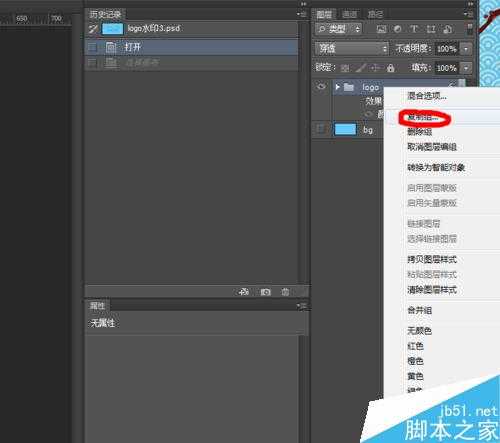Screen dimensions: 500x443
Task: Click lock position move icon
Action: tap(375, 68)
